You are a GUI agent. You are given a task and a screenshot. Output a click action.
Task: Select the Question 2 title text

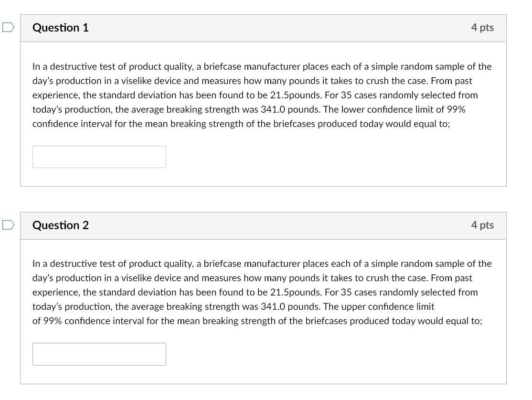[x=60, y=225]
